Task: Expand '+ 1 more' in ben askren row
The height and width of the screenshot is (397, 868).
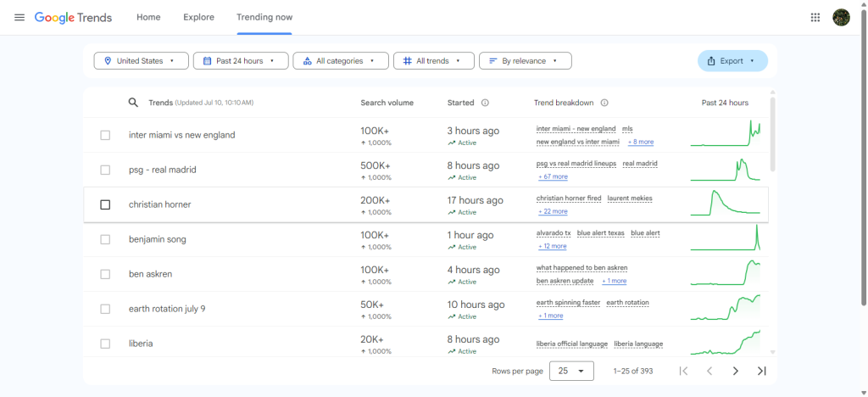Action: coord(614,282)
